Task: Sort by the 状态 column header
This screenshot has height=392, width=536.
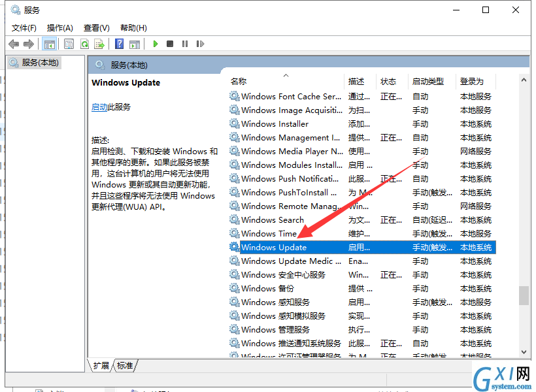Action: (392, 81)
